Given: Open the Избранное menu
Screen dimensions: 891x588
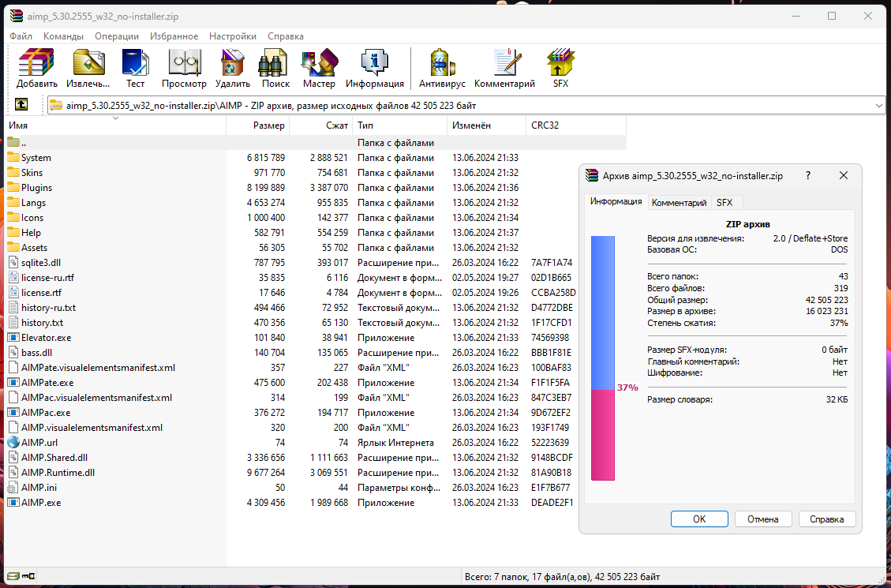Looking at the screenshot, I should 174,36.
